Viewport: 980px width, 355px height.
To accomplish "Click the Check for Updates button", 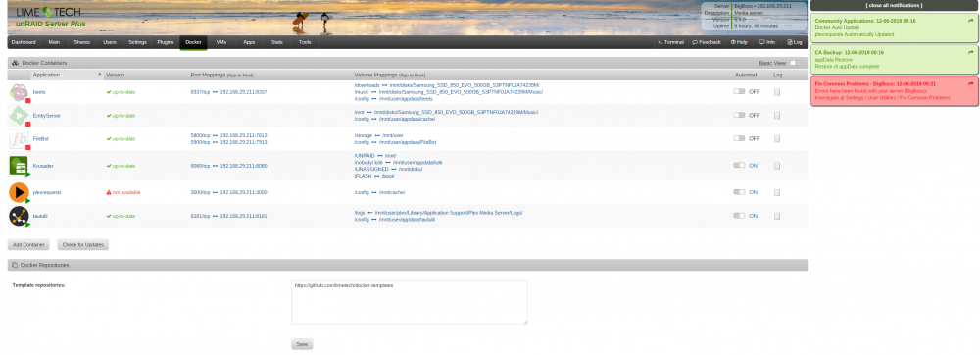I will pyautogui.click(x=83, y=244).
